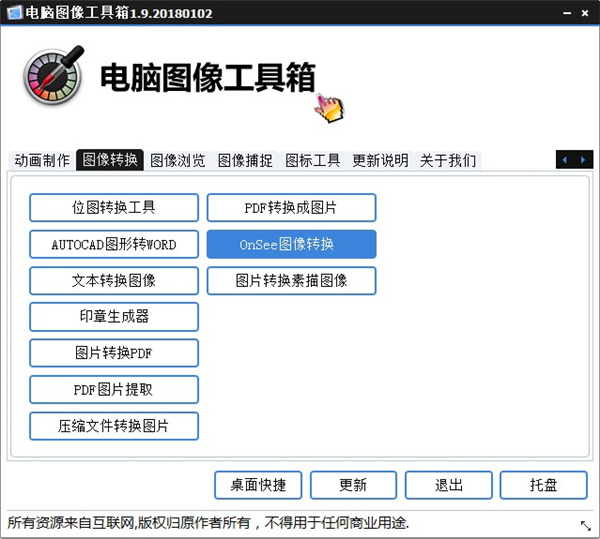The height and width of the screenshot is (539, 600).
Task: Launch 位图转换工具
Action: [114, 208]
